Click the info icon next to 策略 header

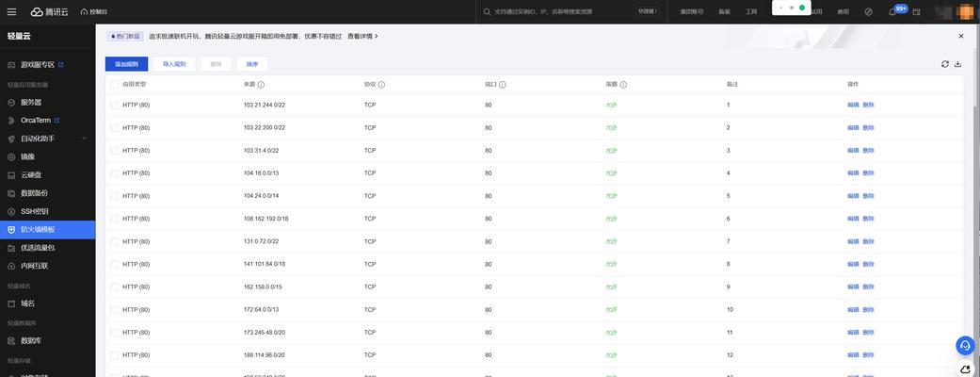pos(623,85)
